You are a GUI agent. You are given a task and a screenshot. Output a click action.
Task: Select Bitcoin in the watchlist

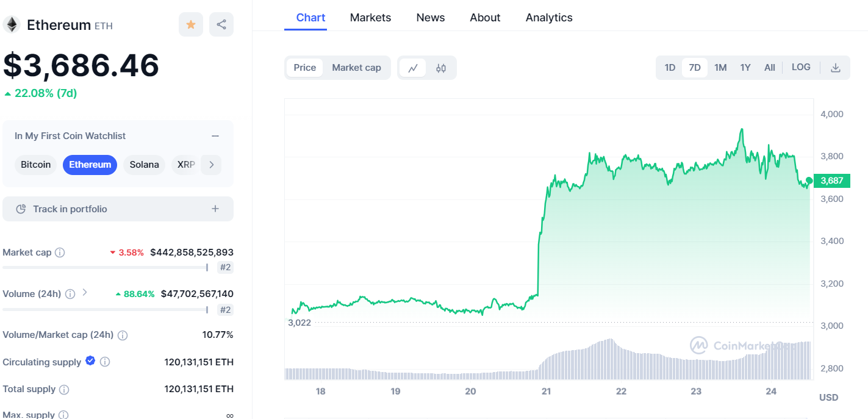[x=36, y=165]
